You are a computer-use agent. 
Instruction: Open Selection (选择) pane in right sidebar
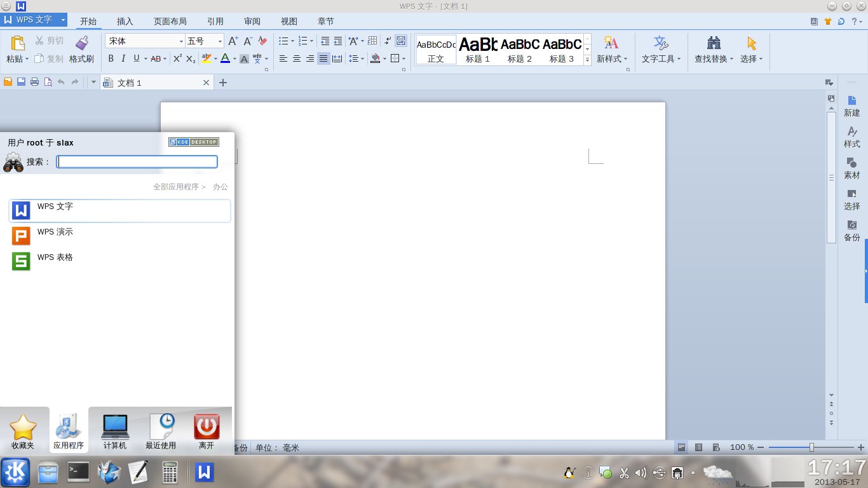(x=852, y=200)
